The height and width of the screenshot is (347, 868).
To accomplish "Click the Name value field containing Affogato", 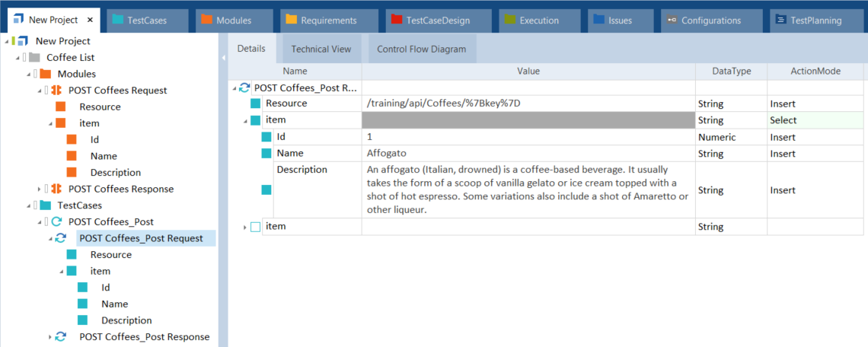I will (x=528, y=154).
